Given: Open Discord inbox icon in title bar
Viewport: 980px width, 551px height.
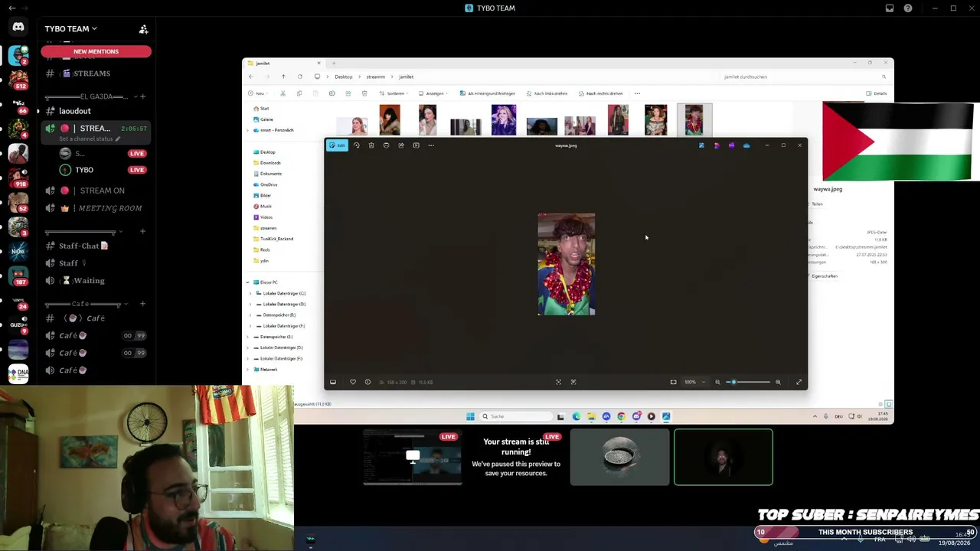Looking at the screenshot, I should point(890,8).
